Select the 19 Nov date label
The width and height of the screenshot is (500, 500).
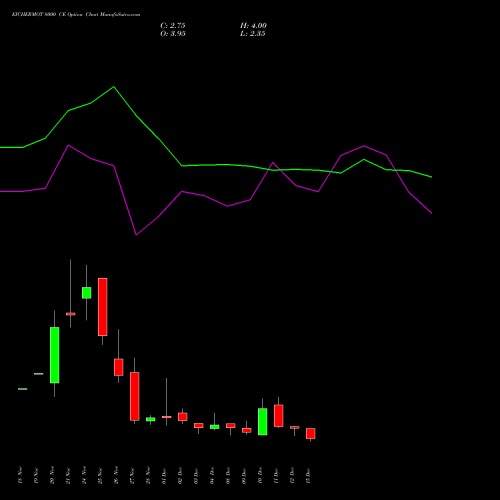click(36, 475)
